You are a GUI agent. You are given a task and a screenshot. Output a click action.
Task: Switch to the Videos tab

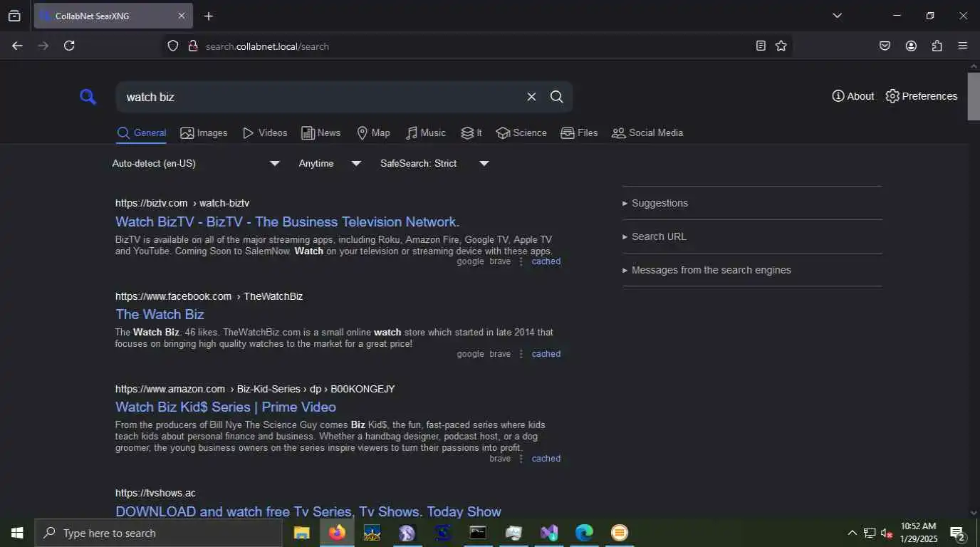264,133
